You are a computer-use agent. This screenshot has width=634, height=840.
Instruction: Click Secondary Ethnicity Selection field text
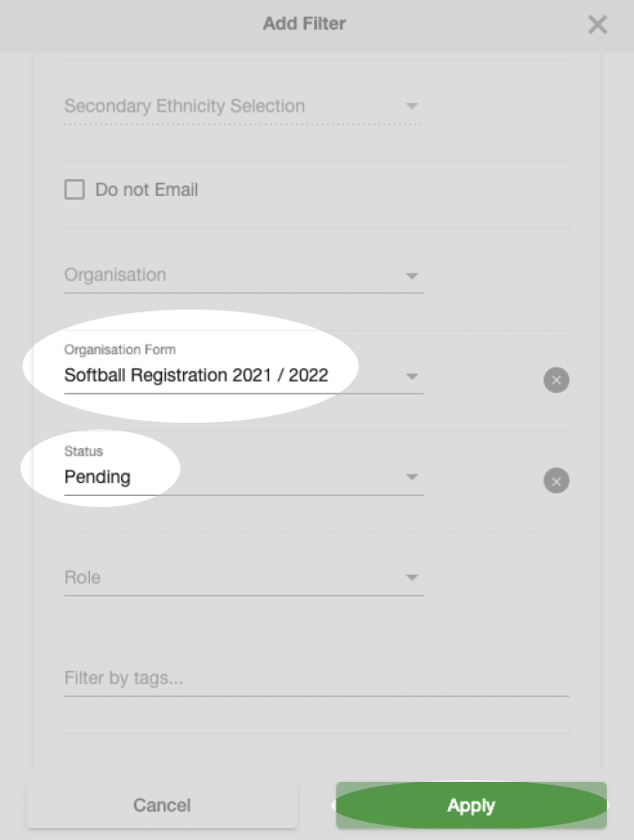[185, 106]
